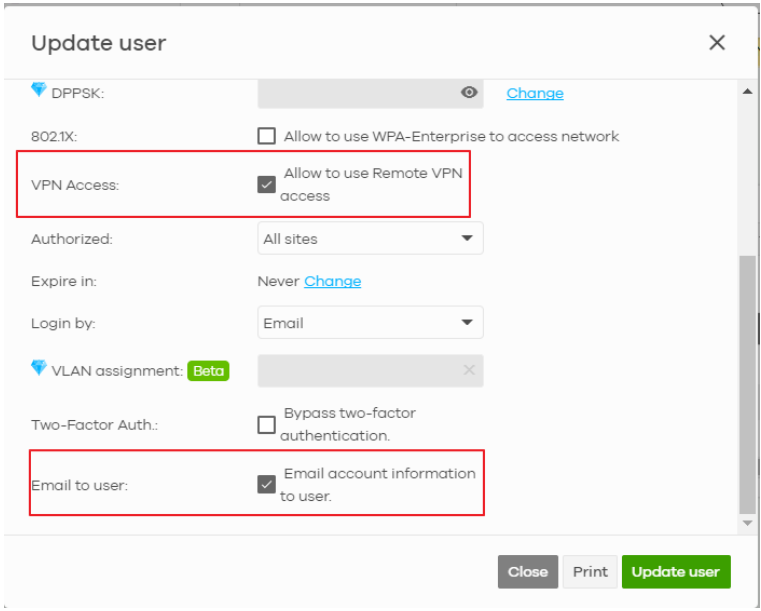Image resolution: width=761 pixels, height=611 pixels.
Task: Expand the Login by Email dropdown
Action: [370, 323]
